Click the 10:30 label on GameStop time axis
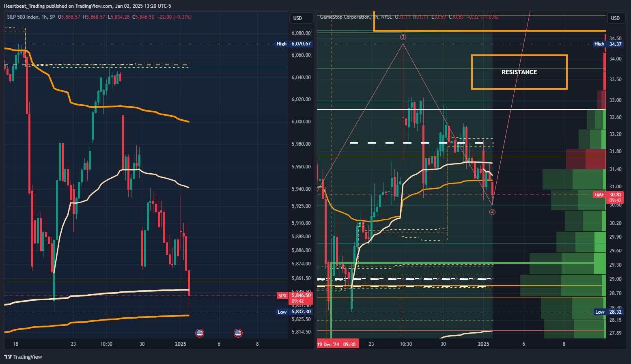The height and width of the screenshot is (364, 631). pyautogui.click(x=406, y=344)
